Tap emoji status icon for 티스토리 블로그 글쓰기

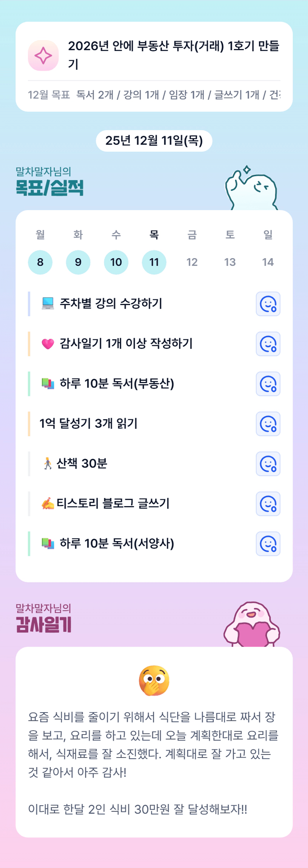[268, 504]
